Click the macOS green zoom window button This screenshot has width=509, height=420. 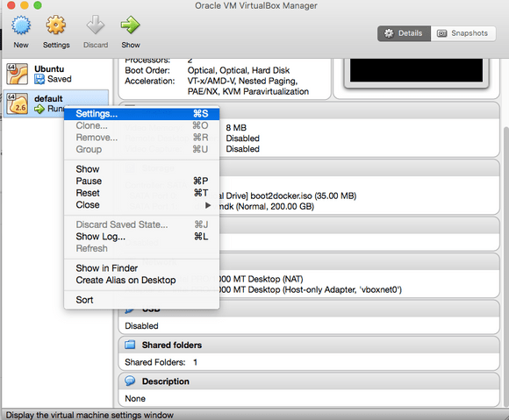point(38,5)
